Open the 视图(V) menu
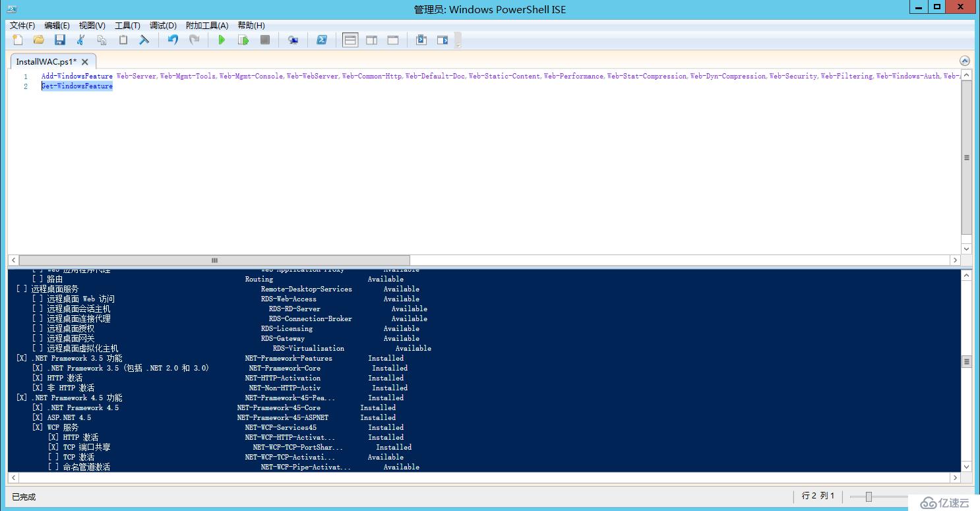 pyautogui.click(x=92, y=25)
